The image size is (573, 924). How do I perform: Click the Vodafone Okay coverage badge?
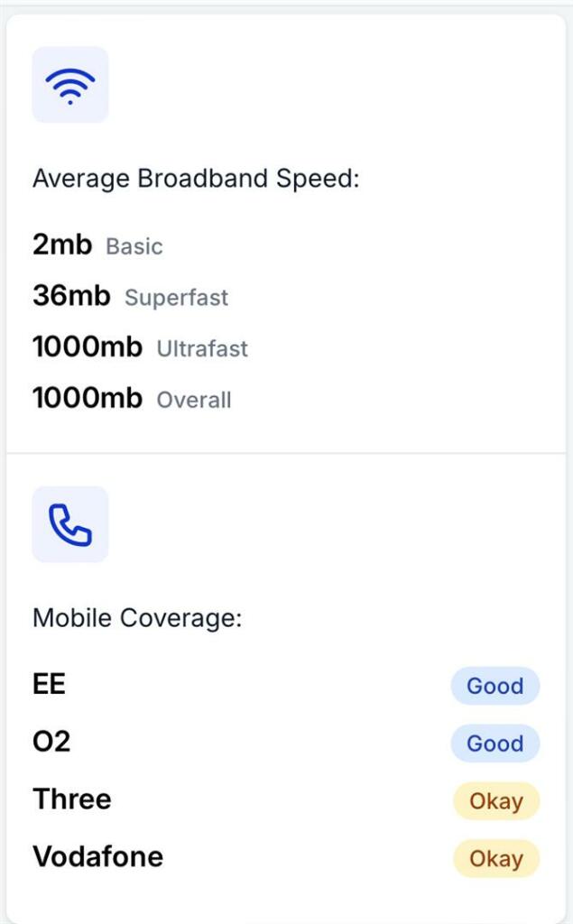tap(495, 859)
